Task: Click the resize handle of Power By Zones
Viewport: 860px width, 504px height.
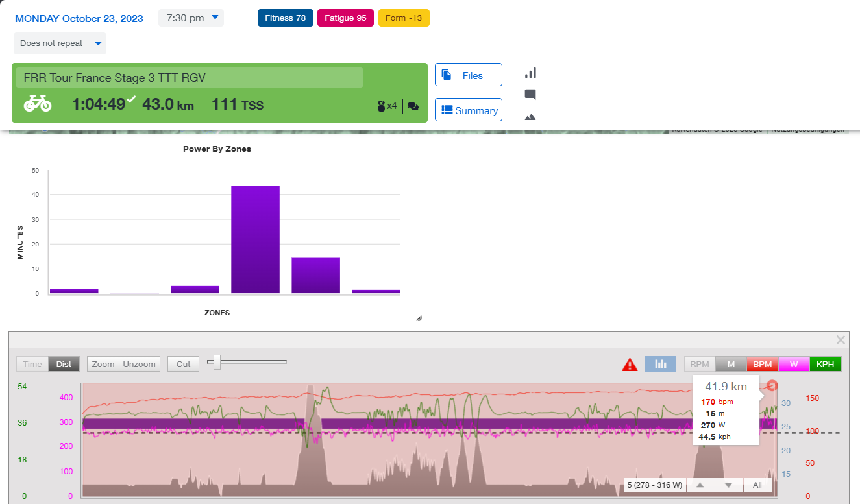Action: click(419, 318)
